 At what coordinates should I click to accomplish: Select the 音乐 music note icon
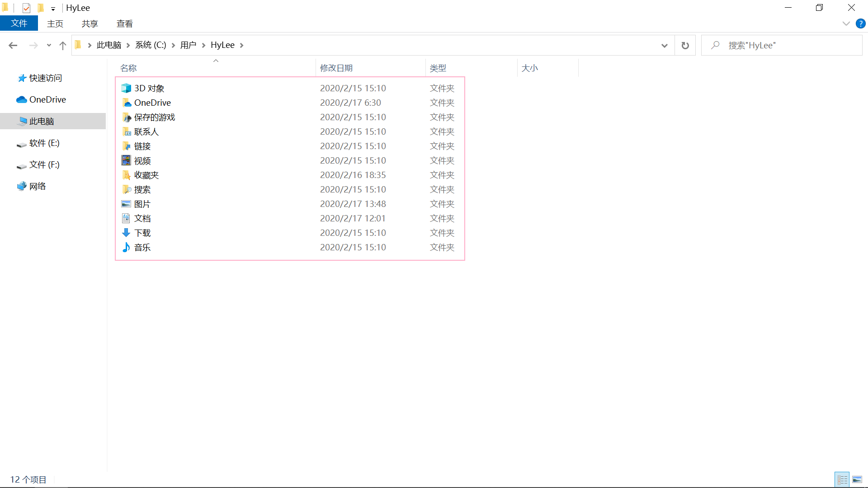126,247
